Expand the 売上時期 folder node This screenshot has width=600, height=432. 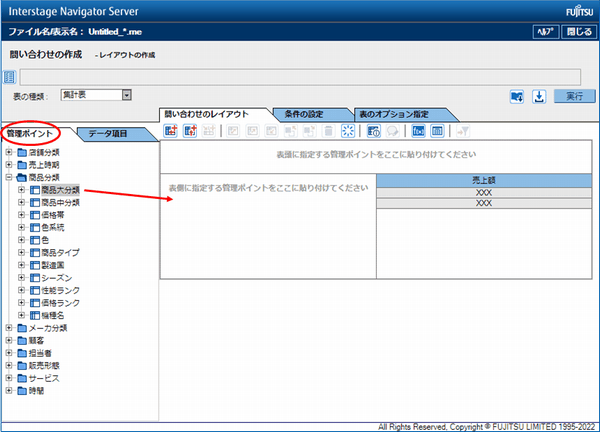point(9,165)
